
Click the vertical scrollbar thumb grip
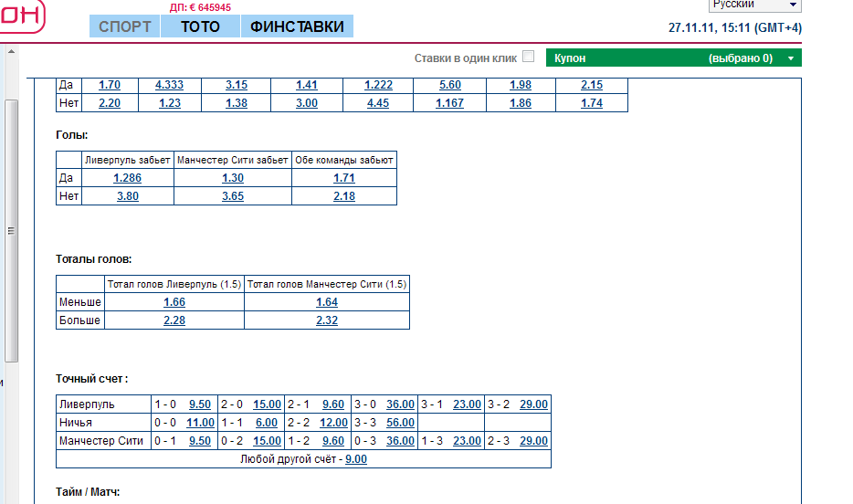pos(12,230)
